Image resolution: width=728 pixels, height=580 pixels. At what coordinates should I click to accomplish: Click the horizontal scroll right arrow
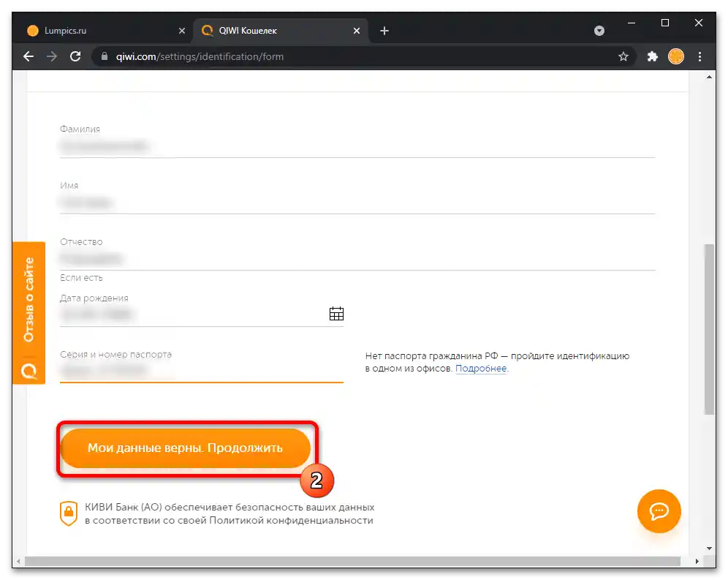coord(697,562)
